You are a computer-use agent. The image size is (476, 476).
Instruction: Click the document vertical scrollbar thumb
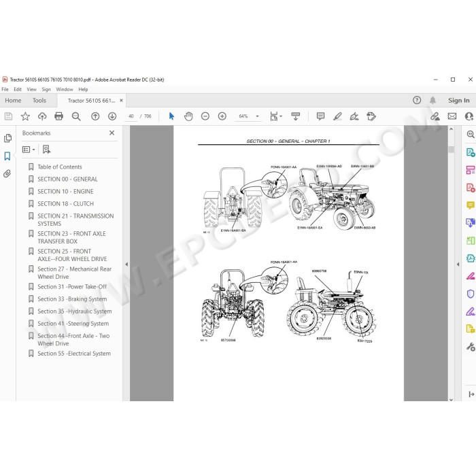[451, 150]
